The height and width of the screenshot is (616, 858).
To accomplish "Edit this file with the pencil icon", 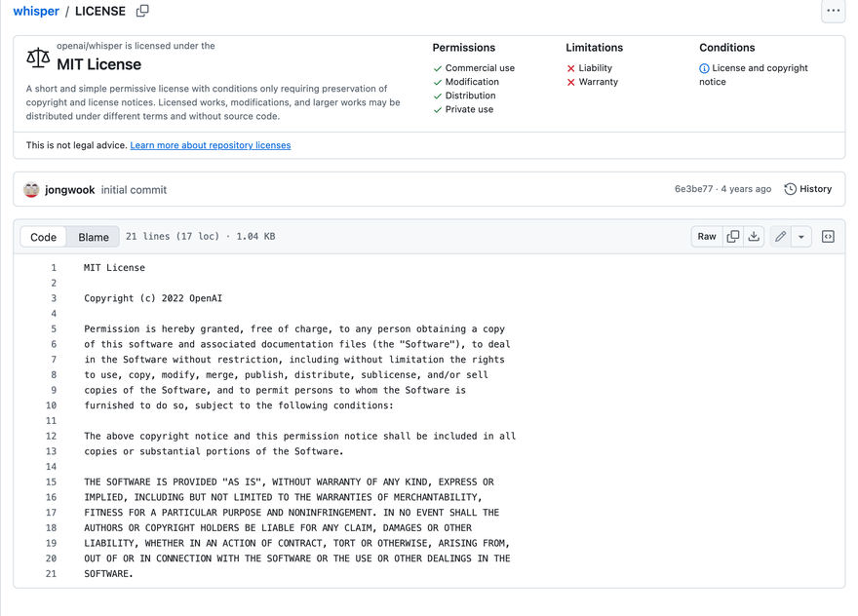I will [x=780, y=236].
